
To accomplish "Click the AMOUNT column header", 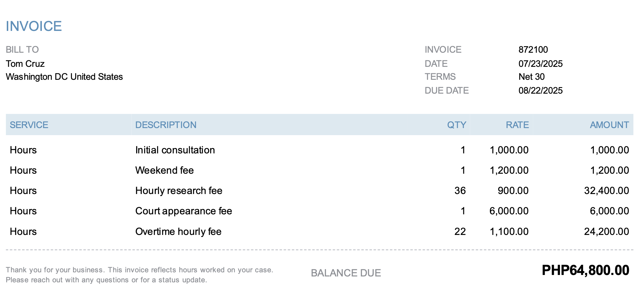I will click(609, 125).
